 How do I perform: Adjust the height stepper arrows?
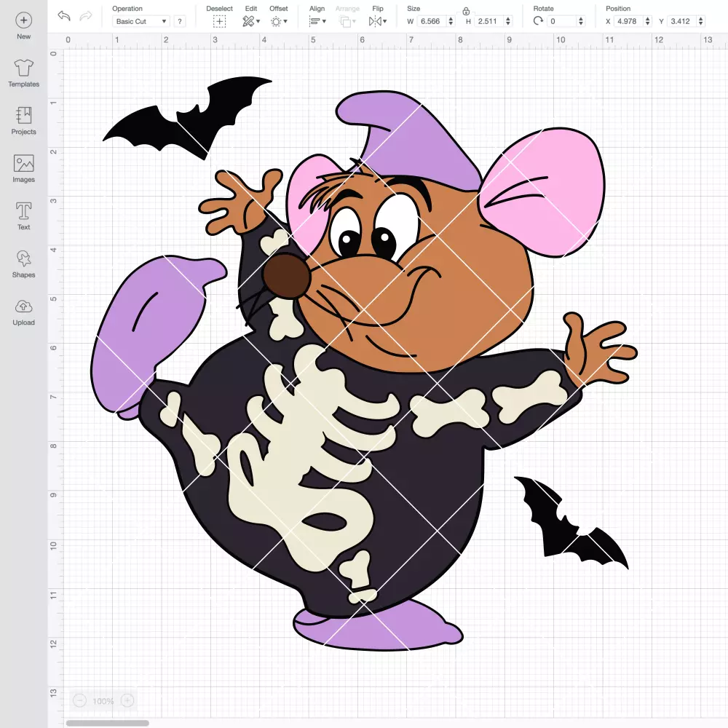tap(508, 21)
